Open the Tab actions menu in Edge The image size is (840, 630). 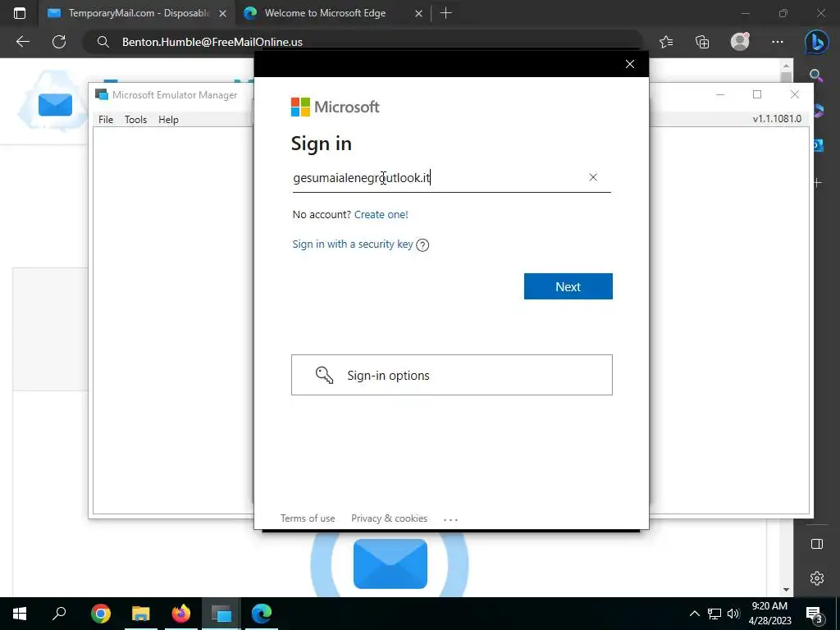(20, 13)
